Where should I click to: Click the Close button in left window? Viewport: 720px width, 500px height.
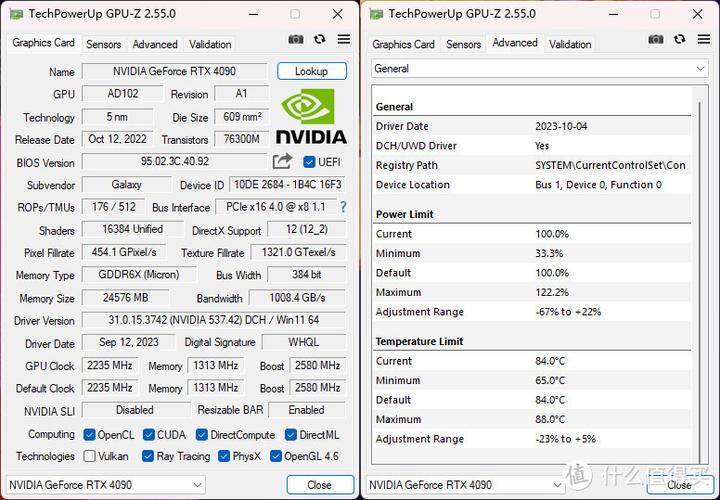[x=319, y=485]
